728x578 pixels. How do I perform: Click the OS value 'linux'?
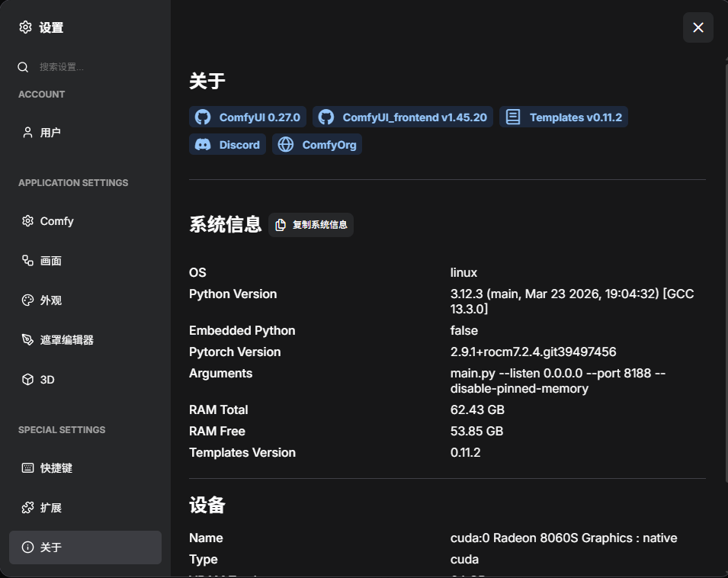click(463, 272)
